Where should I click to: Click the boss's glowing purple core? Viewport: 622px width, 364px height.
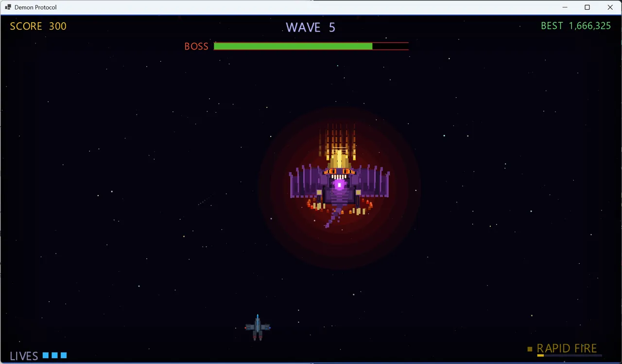pos(340,185)
